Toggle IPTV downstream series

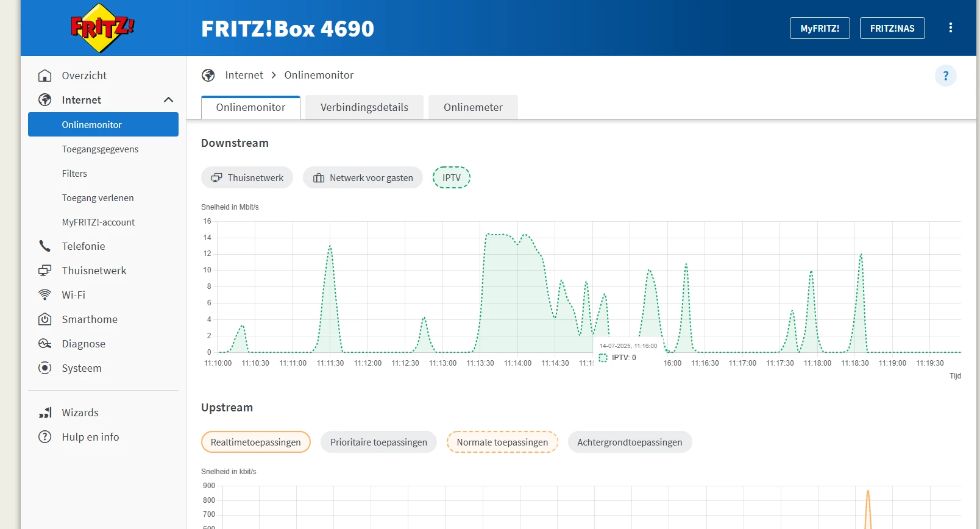click(x=452, y=177)
